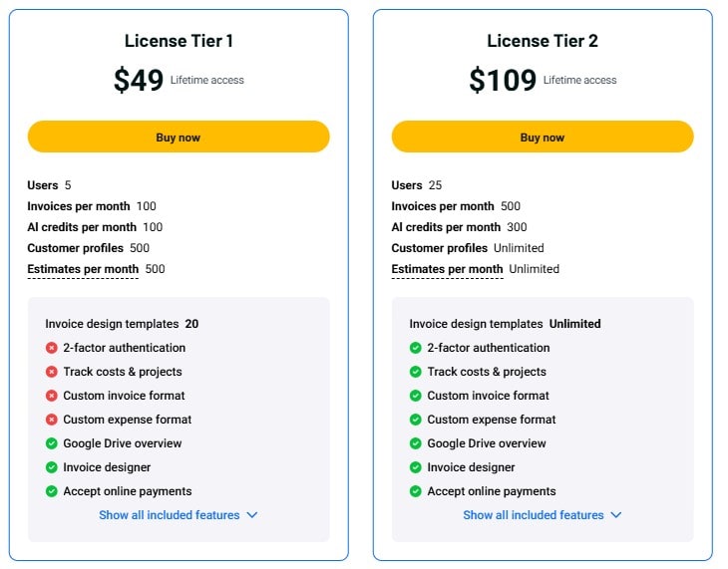Click Tier 2 green check beside Track costs & projects
Viewport: 728px width, 569px height.
pos(416,372)
